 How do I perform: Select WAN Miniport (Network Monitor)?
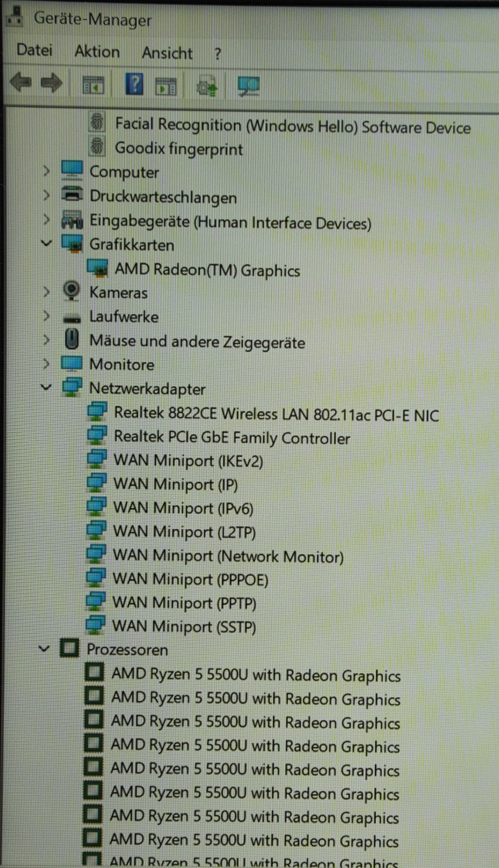click(228, 556)
